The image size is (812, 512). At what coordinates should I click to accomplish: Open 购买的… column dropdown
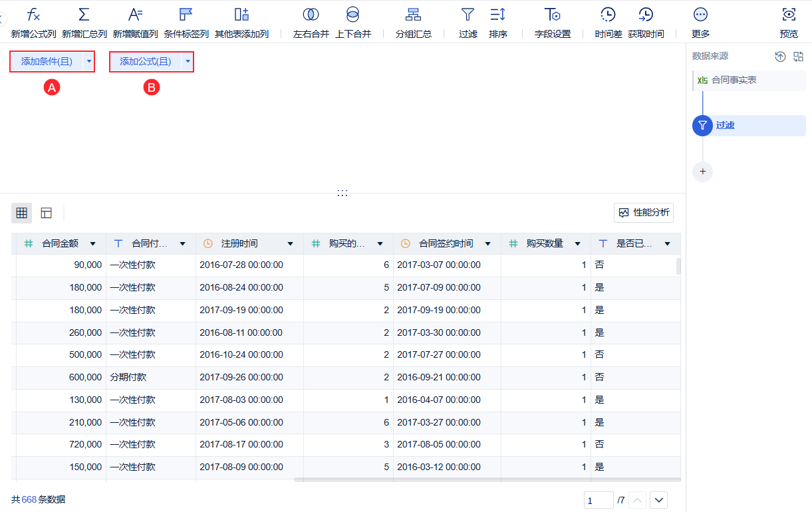380,244
